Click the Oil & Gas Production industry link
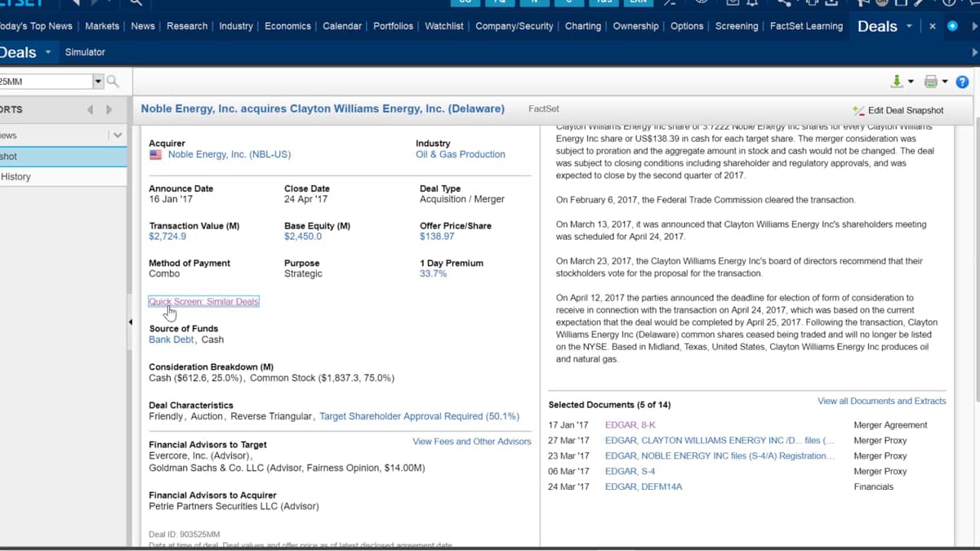 point(461,154)
